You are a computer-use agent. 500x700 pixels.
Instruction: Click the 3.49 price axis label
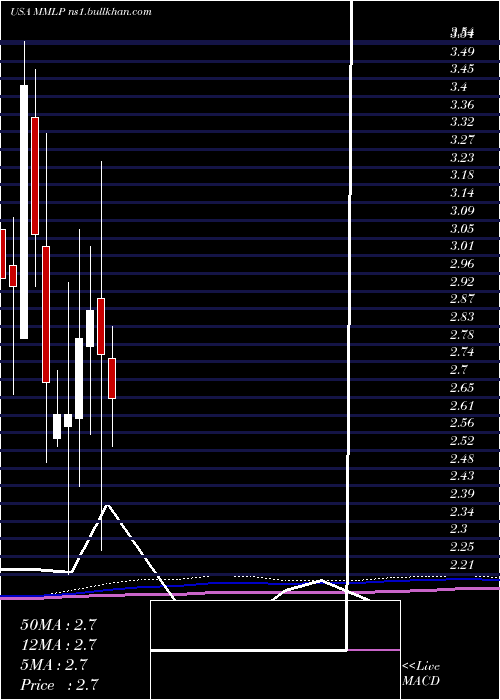coord(462,51)
